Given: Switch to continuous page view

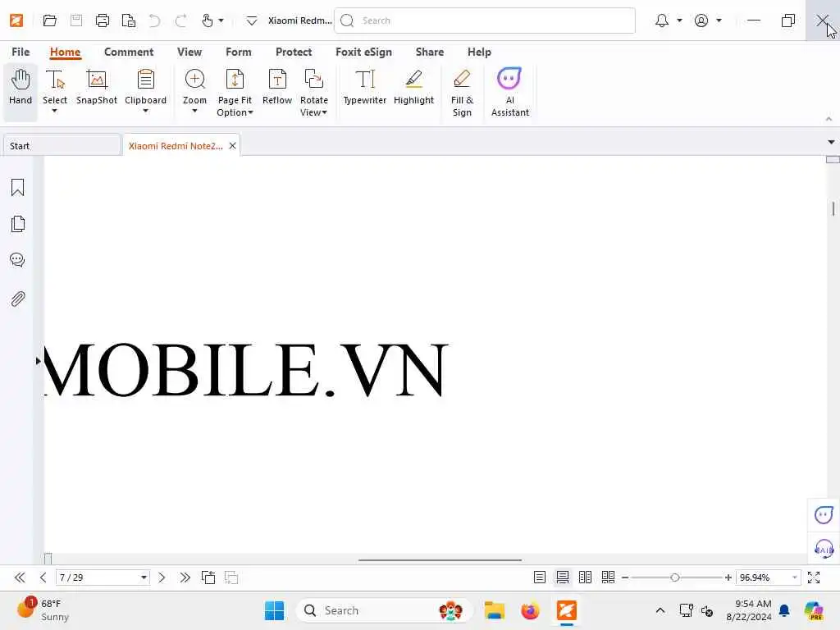Looking at the screenshot, I should pos(563,577).
